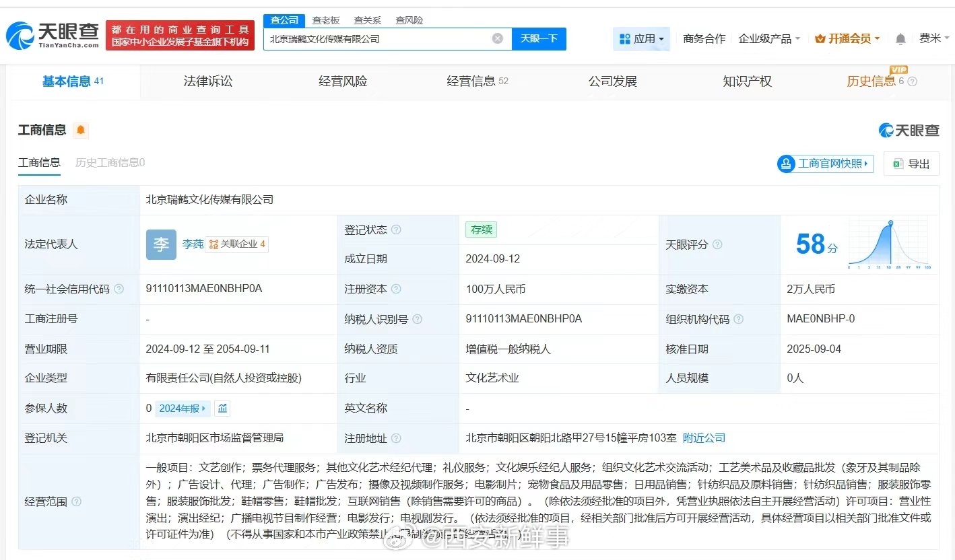Open the chart icon beside 2024年报
This screenshot has width=955, height=560.
tap(223, 408)
